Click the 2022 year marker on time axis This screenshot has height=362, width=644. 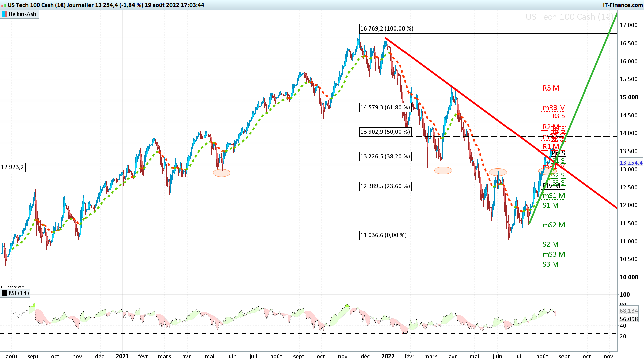(x=388, y=356)
